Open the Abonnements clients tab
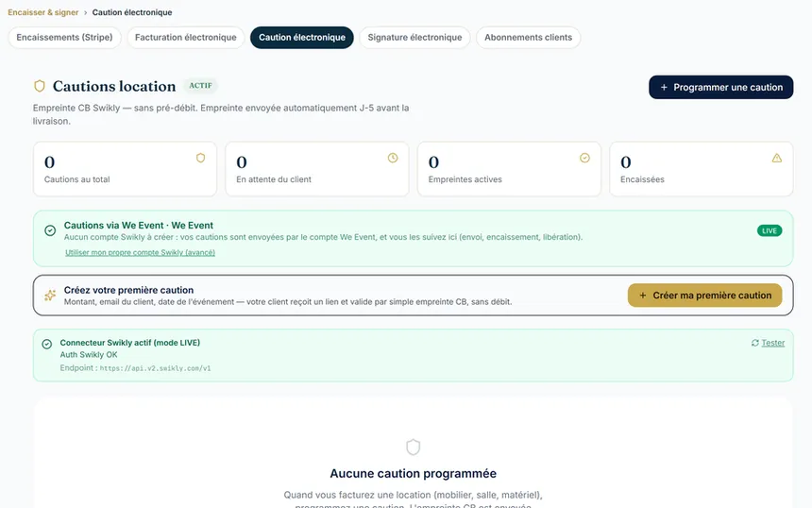The height and width of the screenshot is (508, 812). (x=528, y=37)
